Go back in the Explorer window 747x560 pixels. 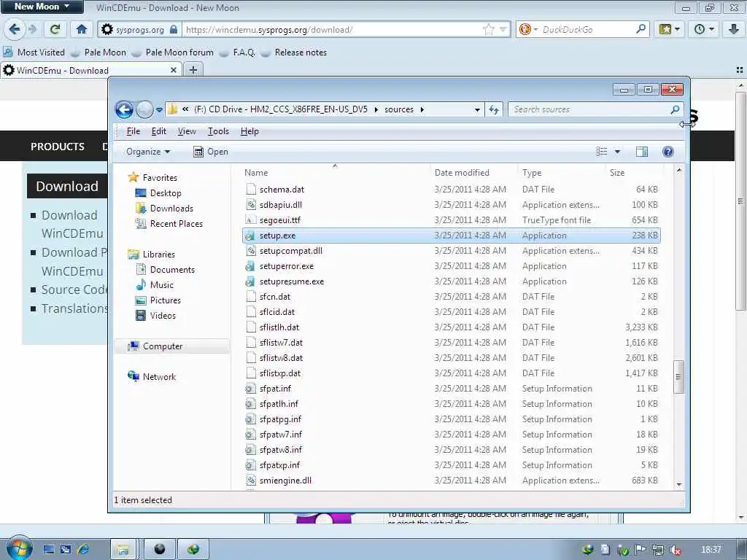124,109
